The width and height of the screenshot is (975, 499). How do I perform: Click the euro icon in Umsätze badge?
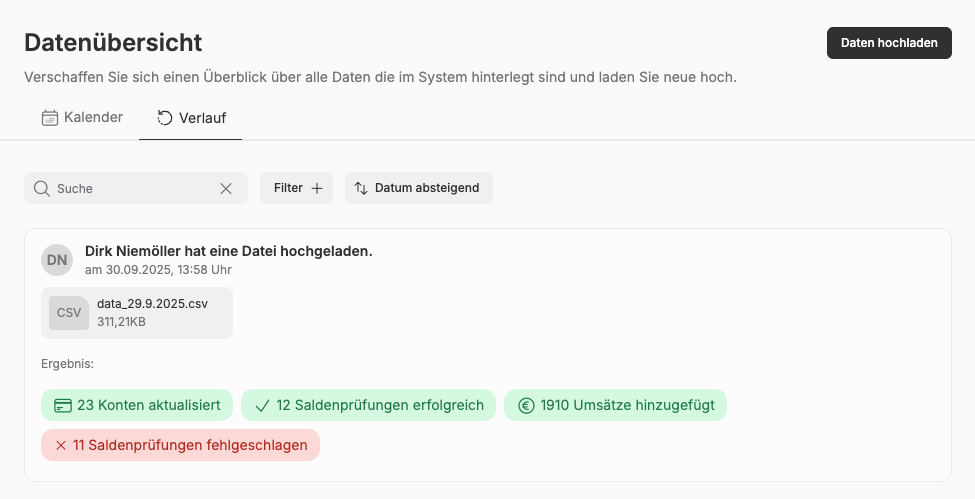526,405
